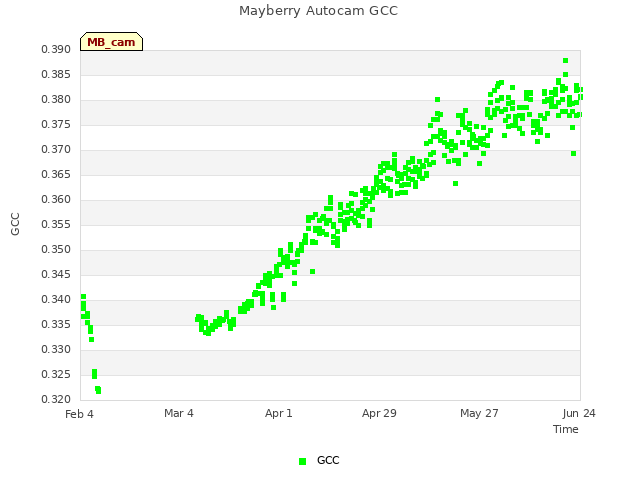Click the highest data point above 0.385
This screenshot has height=480, width=640.
(x=565, y=60)
